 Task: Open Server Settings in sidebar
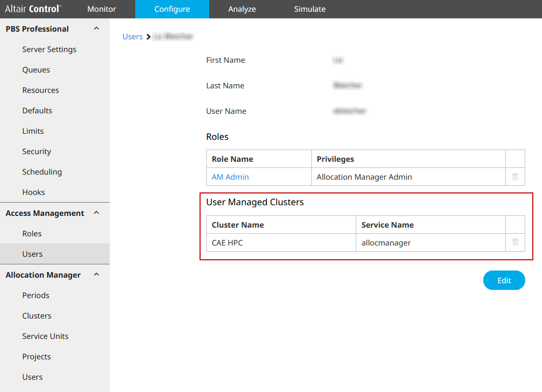tap(49, 50)
